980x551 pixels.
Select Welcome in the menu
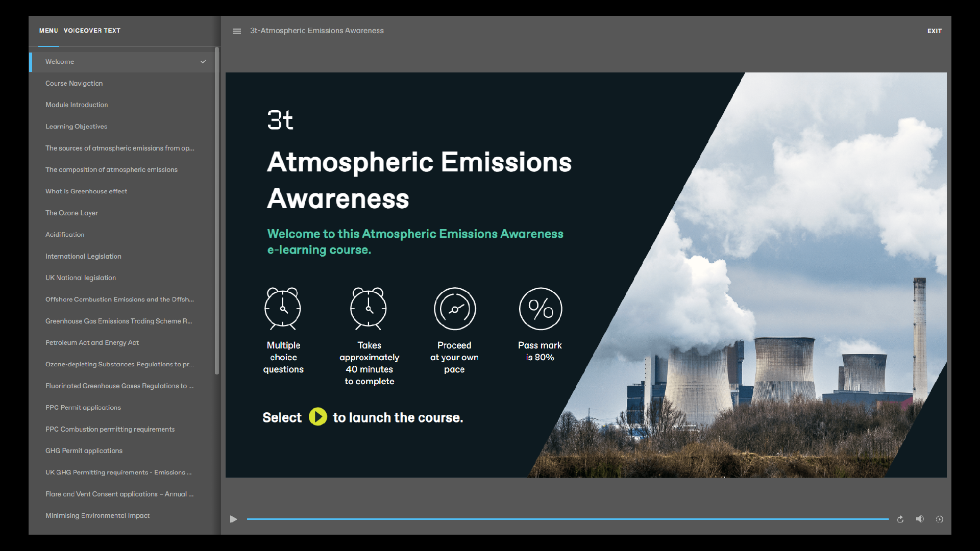coord(122,62)
